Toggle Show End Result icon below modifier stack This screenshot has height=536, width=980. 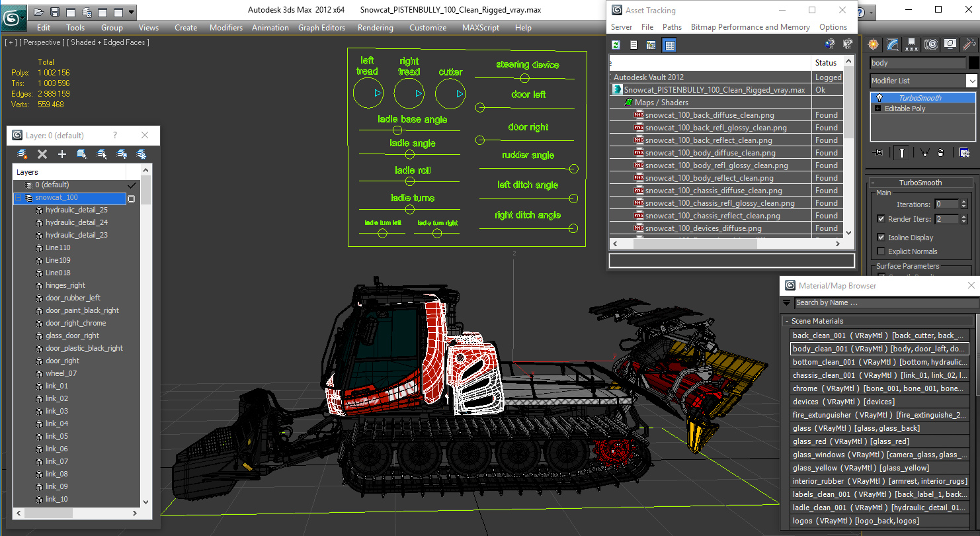point(901,153)
